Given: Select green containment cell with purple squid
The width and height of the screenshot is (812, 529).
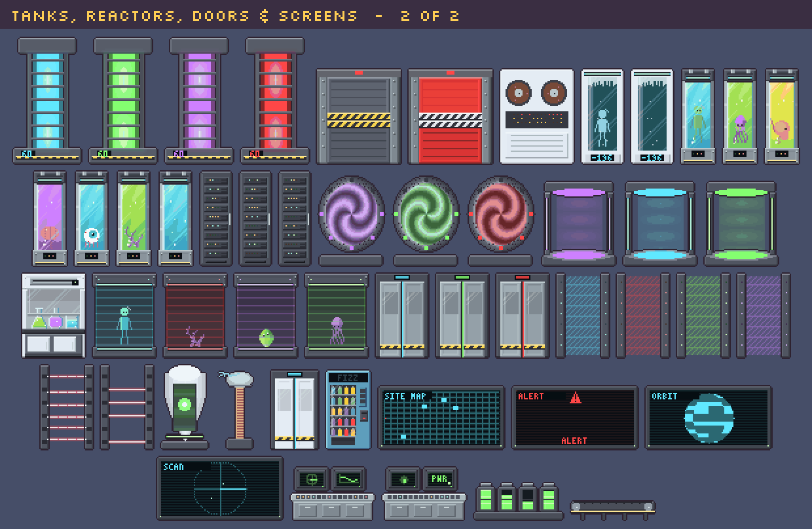Looking at the screenshot, I should pos(337,316).
